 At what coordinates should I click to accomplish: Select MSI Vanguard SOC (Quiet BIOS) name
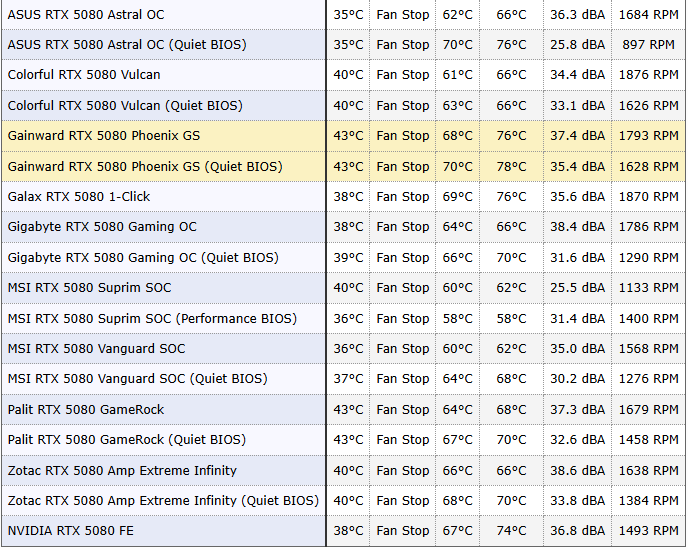(137, 379)
